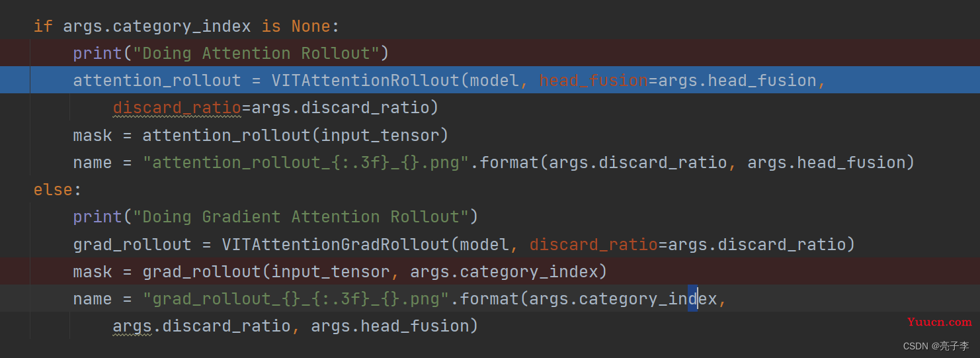
Task: Click the CSDN author watermark text
Action: click(x=936, y=345)
